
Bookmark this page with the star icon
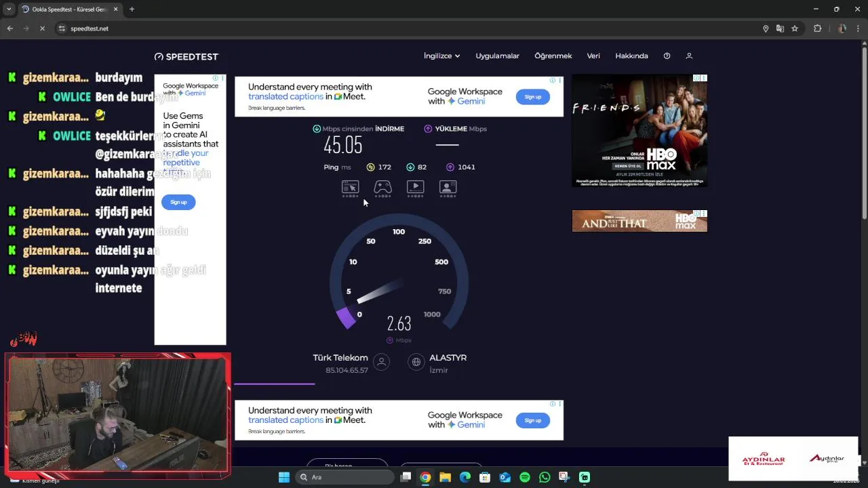(795, 28)
